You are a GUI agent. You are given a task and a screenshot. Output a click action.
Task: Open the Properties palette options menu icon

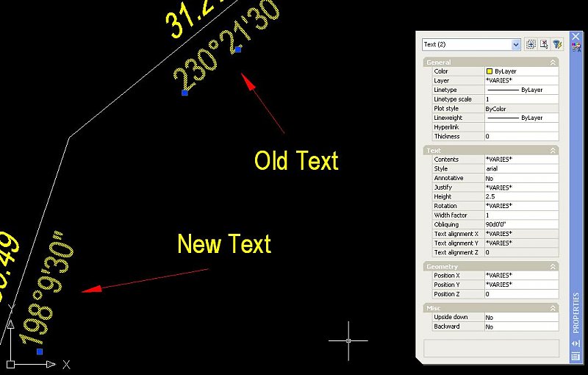tap(576, 356)
